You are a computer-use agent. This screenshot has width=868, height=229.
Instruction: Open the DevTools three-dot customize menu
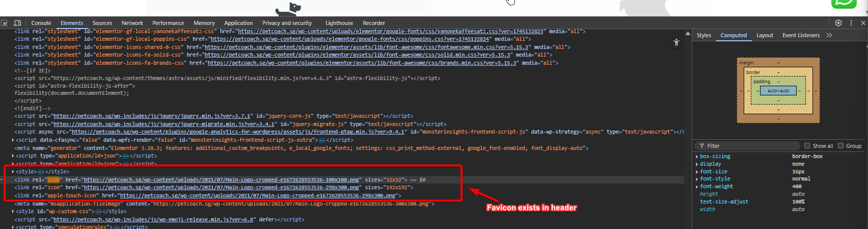[x=851, y=23]
